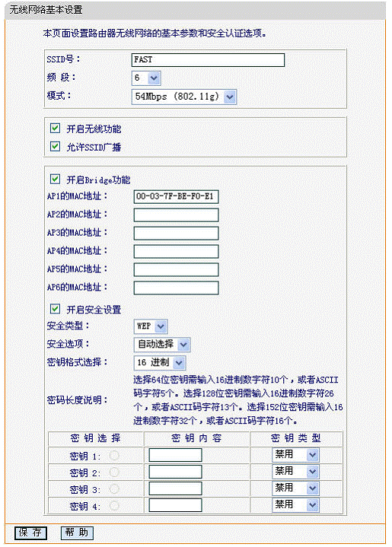This screenshot has width=392, height=547.
Task: Open the 密钥格式选择 dropdown showing 16 进制
Action: [x=160, y=363]
